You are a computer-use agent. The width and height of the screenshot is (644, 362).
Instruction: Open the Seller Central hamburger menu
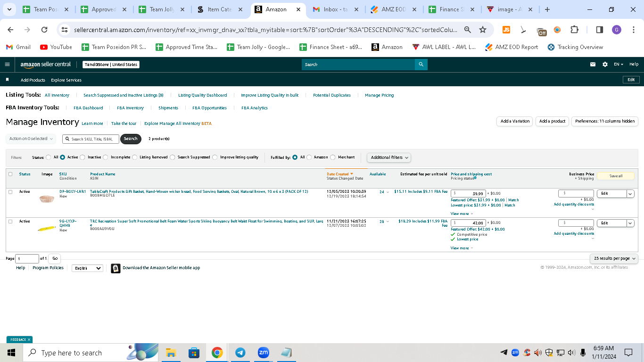[7, 65]
